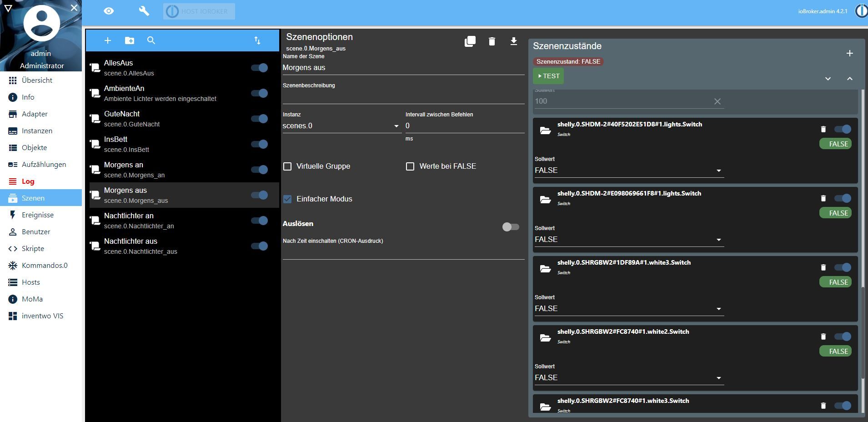Click the CRON-Ausdruck input field
The height and width of the screenshot is (422, 868).
tap(403, 252)
